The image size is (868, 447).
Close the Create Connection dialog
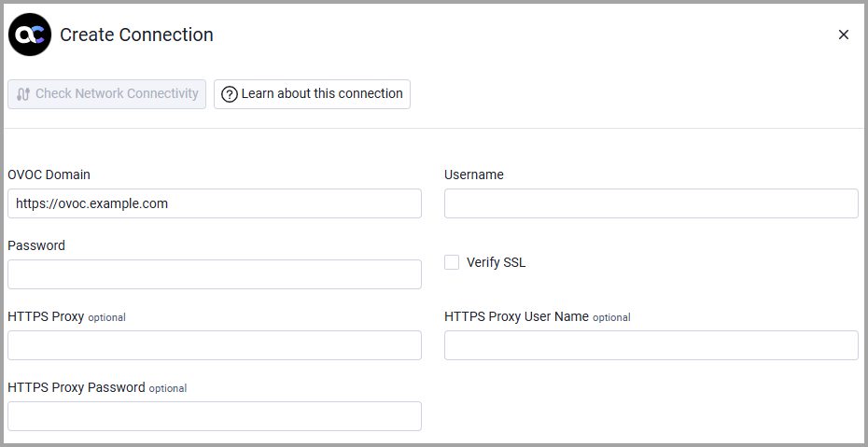tap(843, 35)
